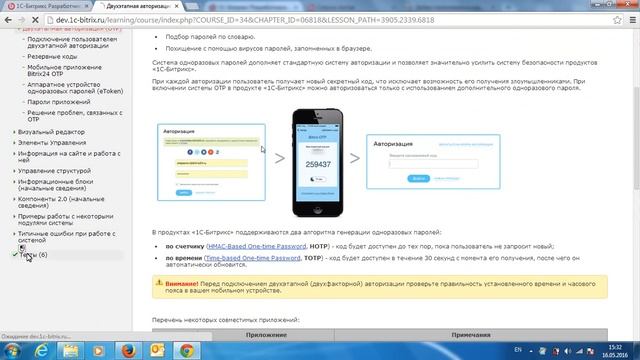Click the new tab button
This screenshot has height=360, width=640.
tap(191, 6)
